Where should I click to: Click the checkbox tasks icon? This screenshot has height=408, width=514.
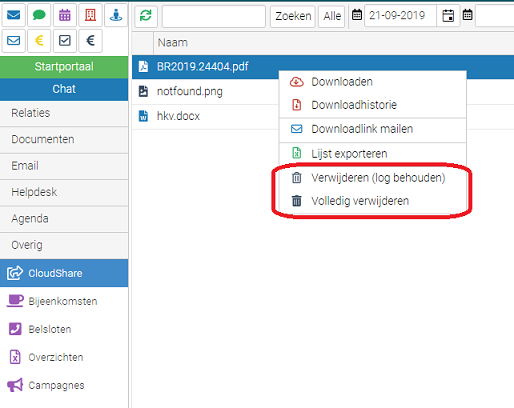click(65, 41)
